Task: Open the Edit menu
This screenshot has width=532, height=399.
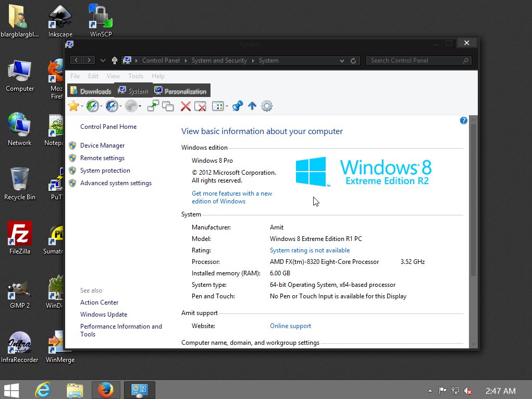Action: [93, 76]
